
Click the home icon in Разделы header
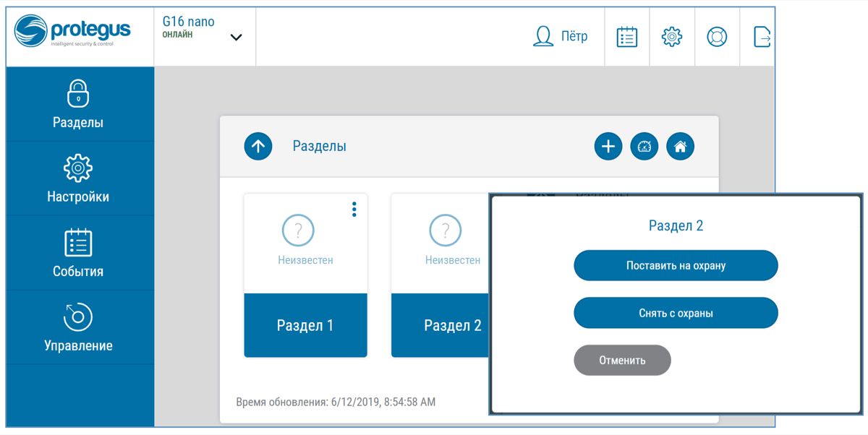point(680,147)
